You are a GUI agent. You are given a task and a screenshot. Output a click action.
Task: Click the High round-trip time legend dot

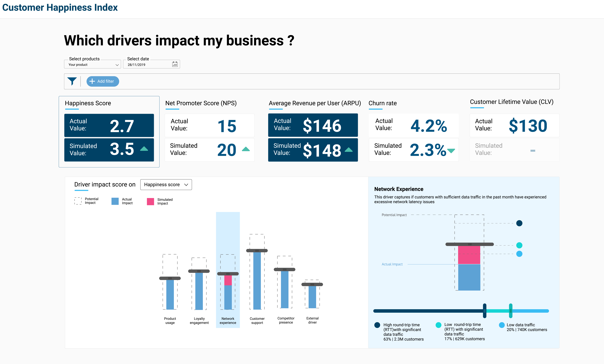377,325
